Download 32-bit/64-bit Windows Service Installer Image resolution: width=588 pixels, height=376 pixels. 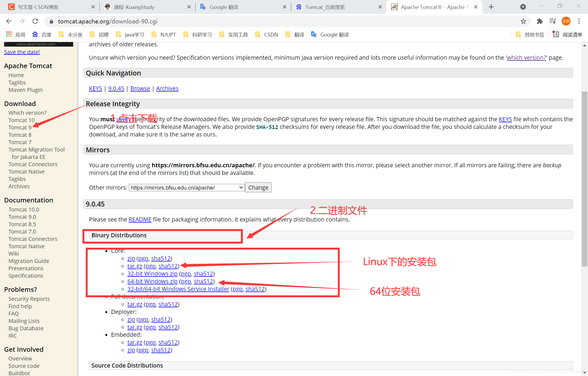(178, 289)
